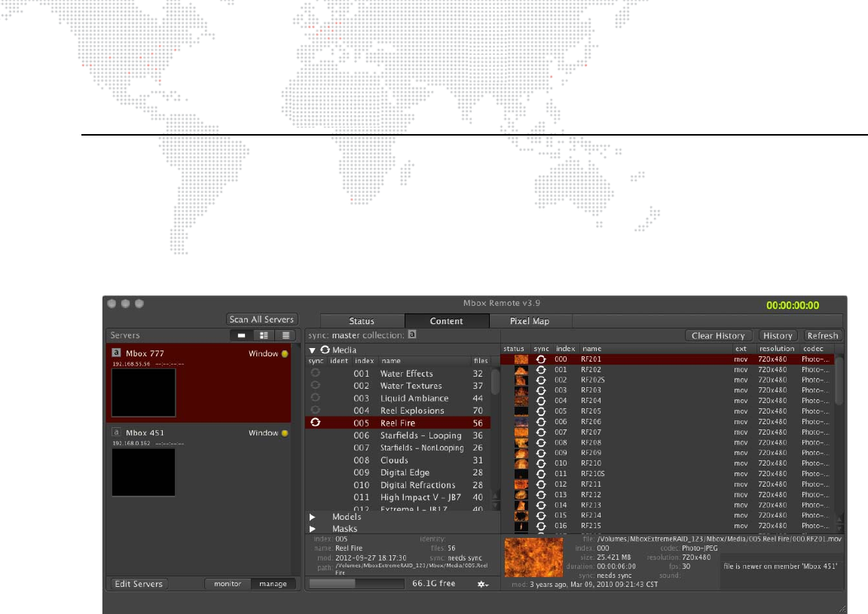Open the gear actions dropdown menu
Screen dimensions: 868x614
pos(483,584)
